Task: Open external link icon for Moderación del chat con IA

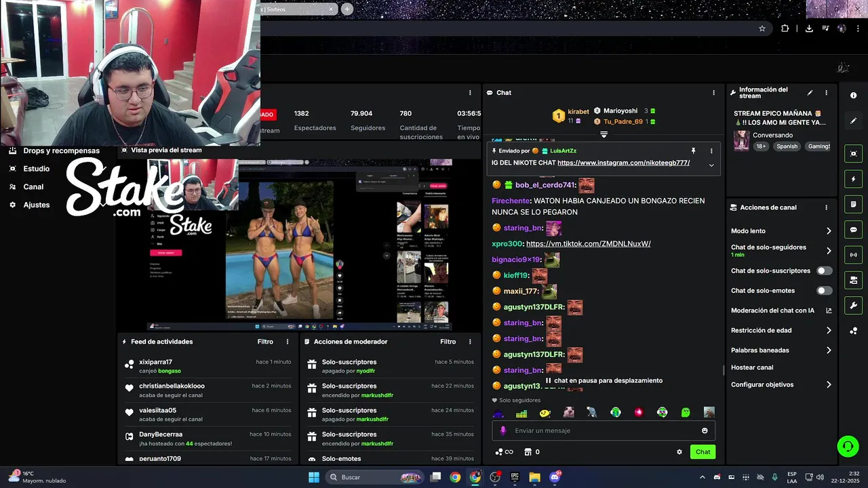Action: coord(829,310)
